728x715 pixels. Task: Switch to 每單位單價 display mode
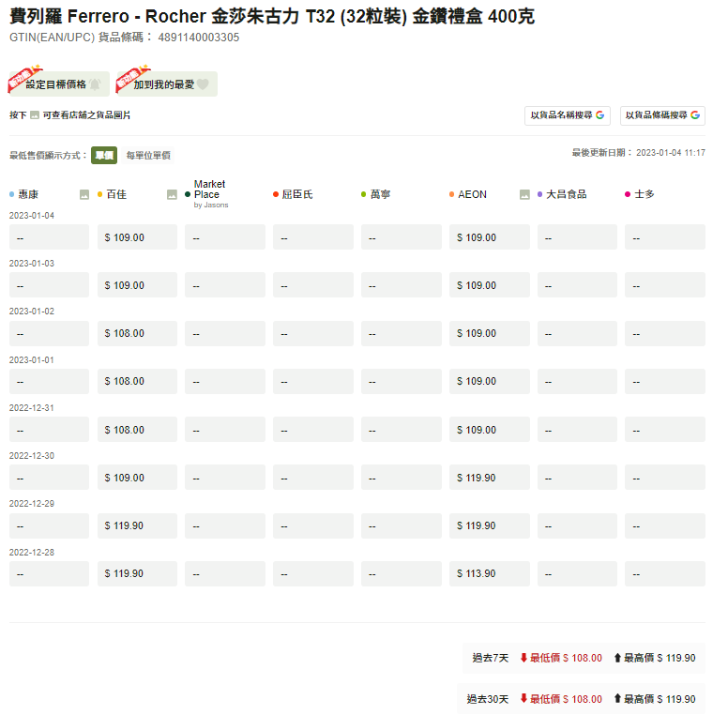coord(148,155)
